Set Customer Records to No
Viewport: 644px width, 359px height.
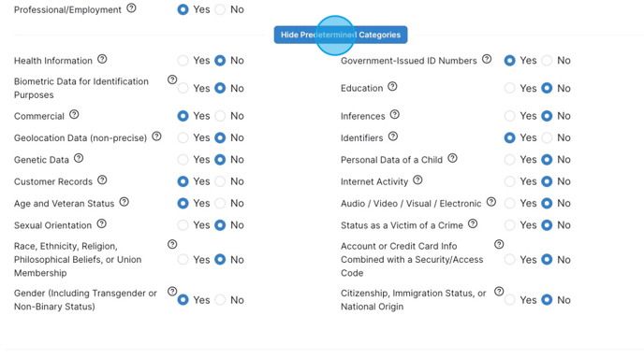pos(220,181)
